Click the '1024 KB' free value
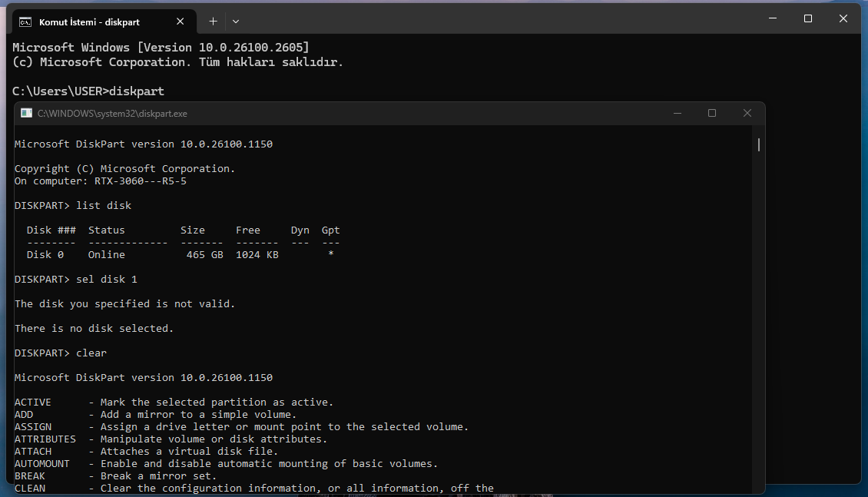The width and height of the screenshot is (868, 497). tap(257, 254)
